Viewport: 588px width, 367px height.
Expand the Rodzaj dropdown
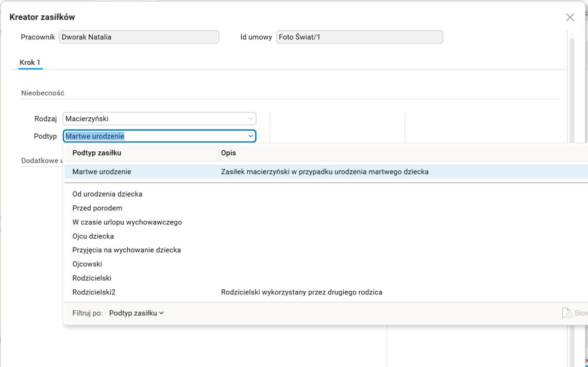pos(251,119)
